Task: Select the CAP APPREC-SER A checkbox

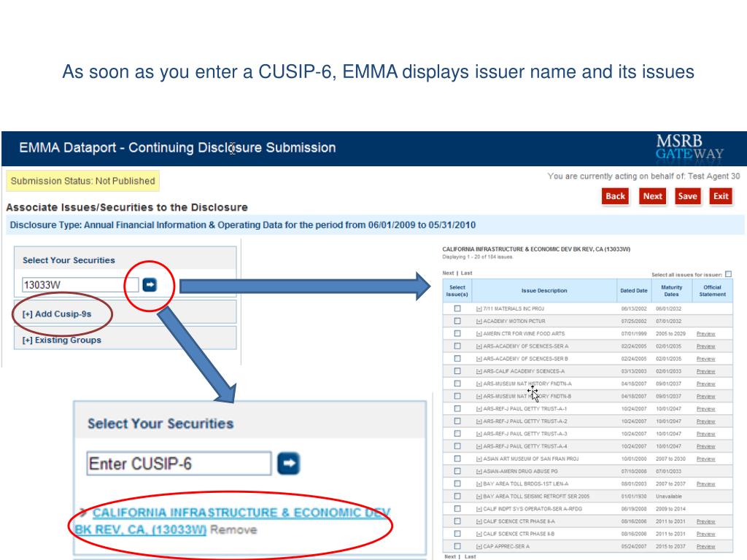Action: (x=457, y=546)
